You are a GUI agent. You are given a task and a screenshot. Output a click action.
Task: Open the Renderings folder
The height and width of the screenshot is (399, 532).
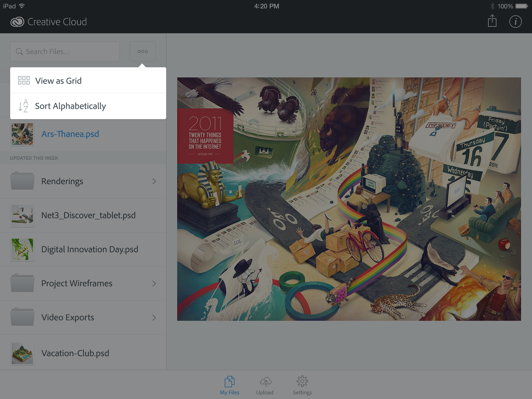[83, 181]
